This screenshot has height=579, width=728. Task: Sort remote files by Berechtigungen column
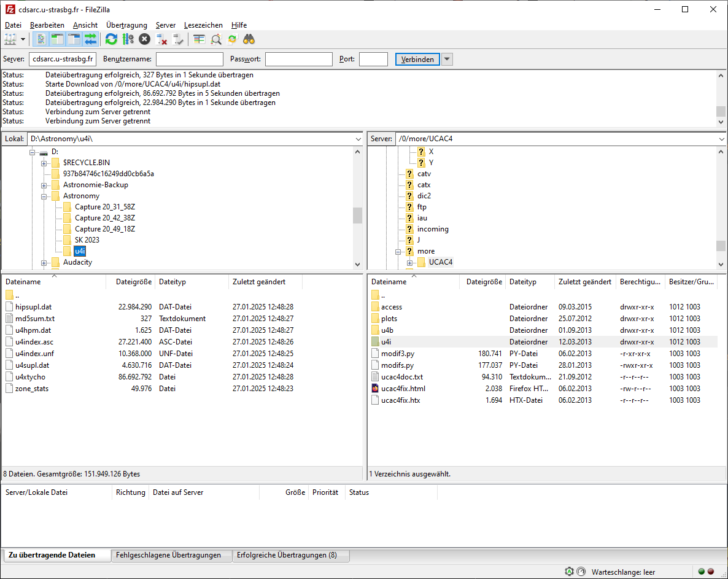coord(640,282)
